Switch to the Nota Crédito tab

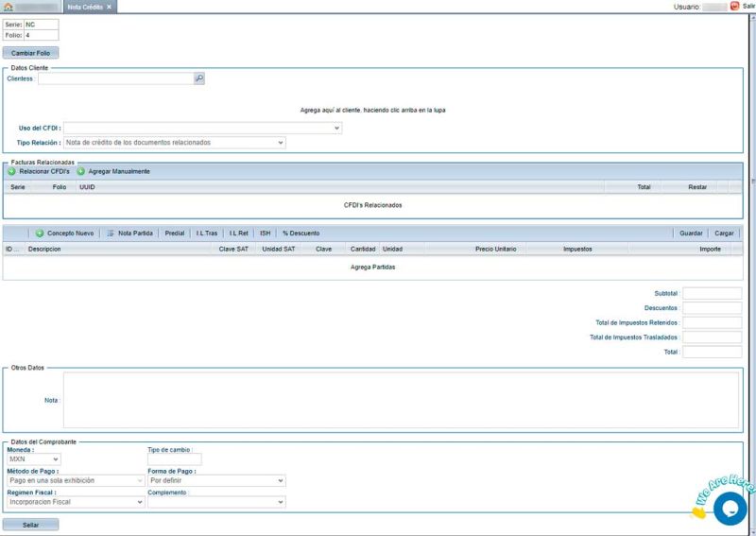[x=85, y=7]
